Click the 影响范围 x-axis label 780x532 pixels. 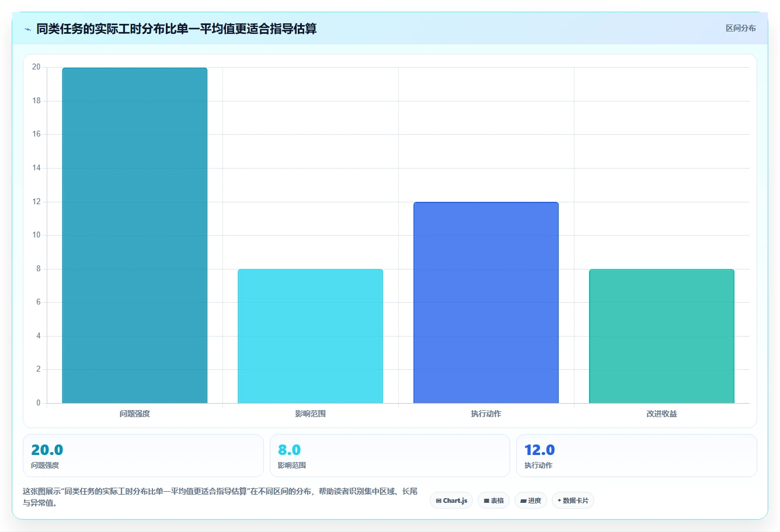pyautogui.click(x=311, y=414)
